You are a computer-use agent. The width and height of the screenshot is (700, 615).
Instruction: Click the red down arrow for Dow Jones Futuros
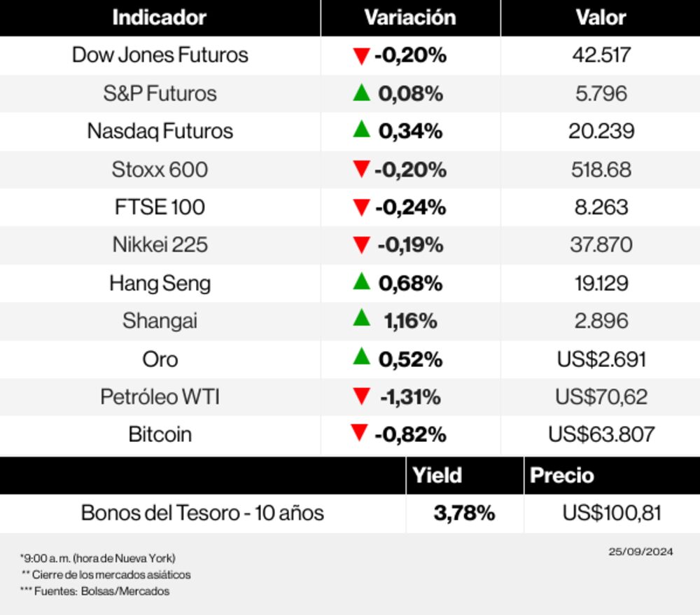(361, 56)
